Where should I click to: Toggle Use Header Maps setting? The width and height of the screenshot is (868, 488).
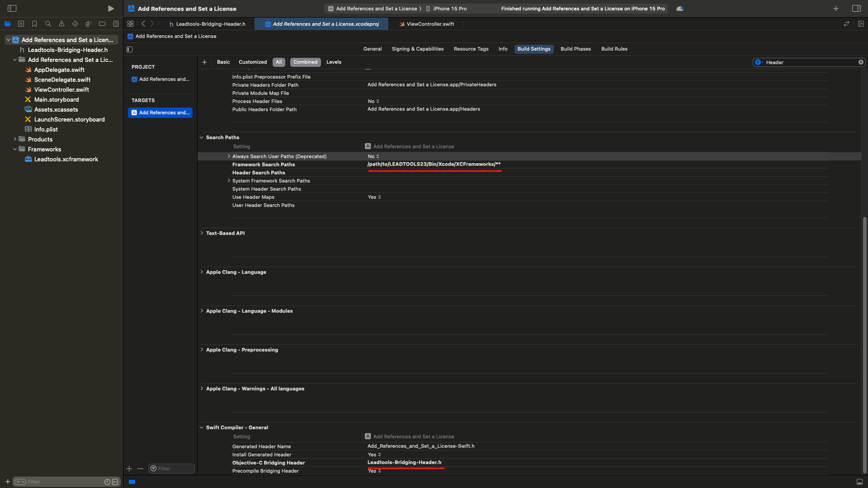tap(374, 197)
